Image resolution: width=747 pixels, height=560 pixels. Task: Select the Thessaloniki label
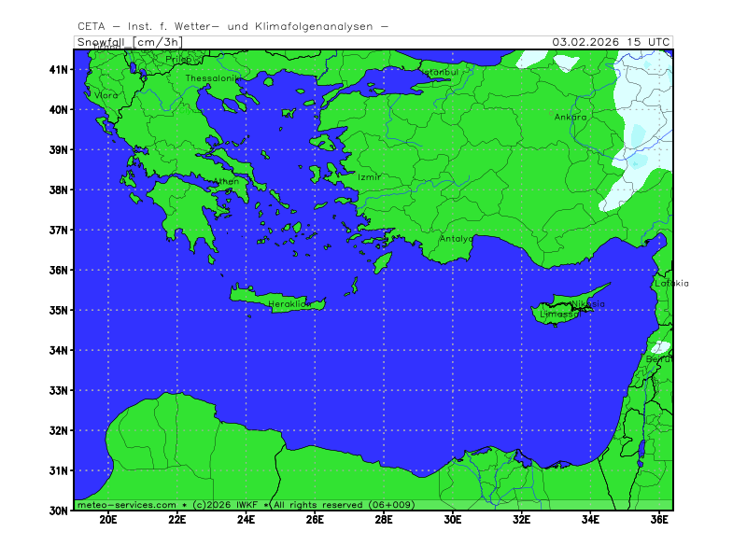(212, 78)
